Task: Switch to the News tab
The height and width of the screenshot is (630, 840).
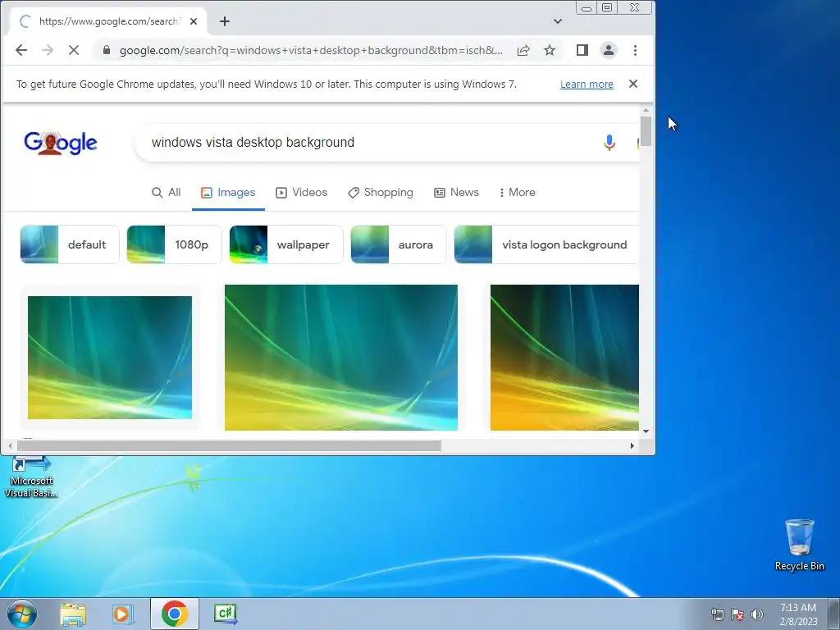Action: click(456, 192)
